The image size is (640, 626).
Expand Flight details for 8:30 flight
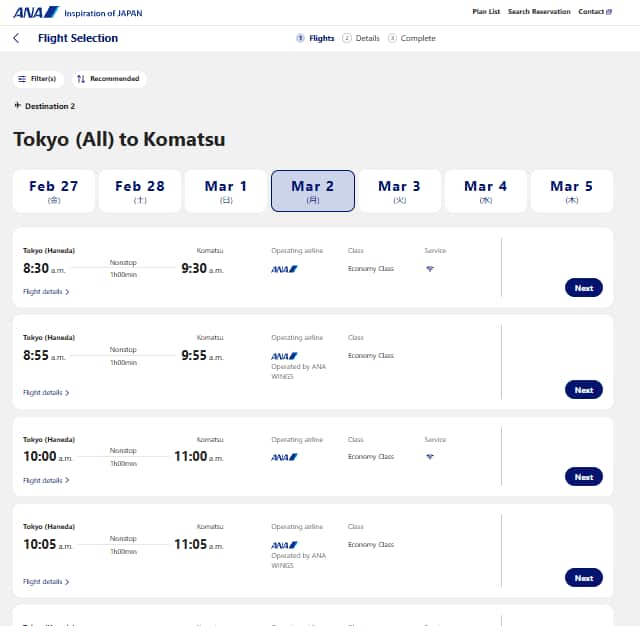tap(46, 292)
